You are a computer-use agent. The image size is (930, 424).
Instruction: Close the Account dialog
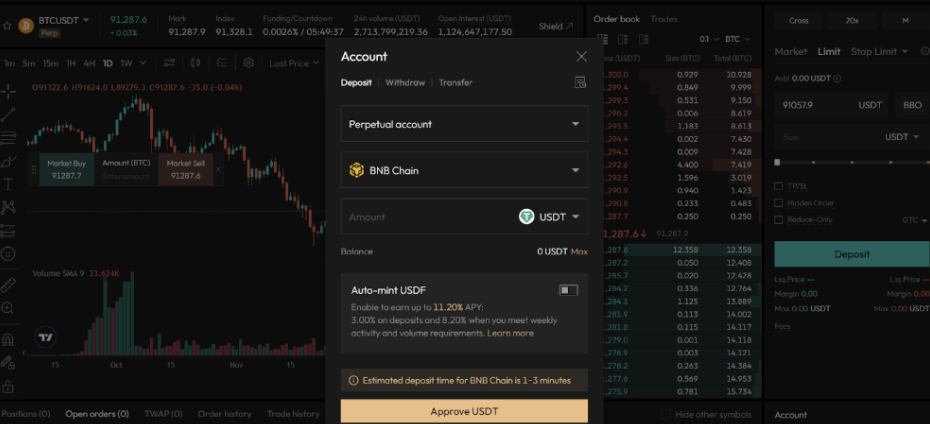click(581, 56)
